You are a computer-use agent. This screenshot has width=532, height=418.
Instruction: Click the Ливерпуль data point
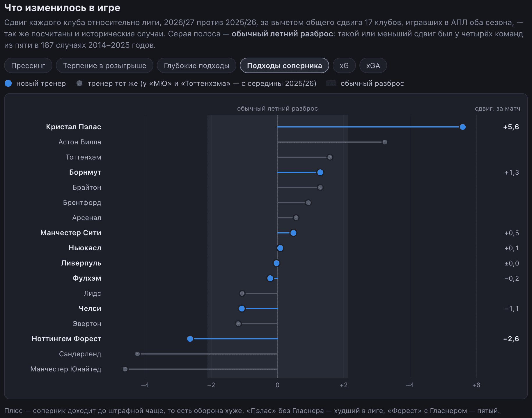click(276, 263)
